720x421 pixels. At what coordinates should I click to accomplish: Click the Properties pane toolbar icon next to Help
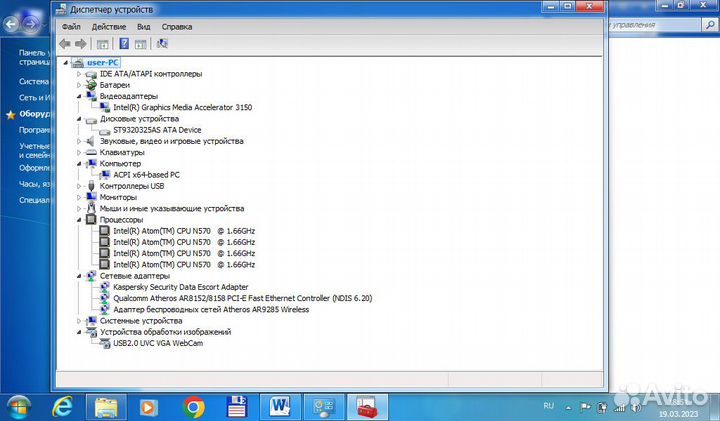coord(141,44)
